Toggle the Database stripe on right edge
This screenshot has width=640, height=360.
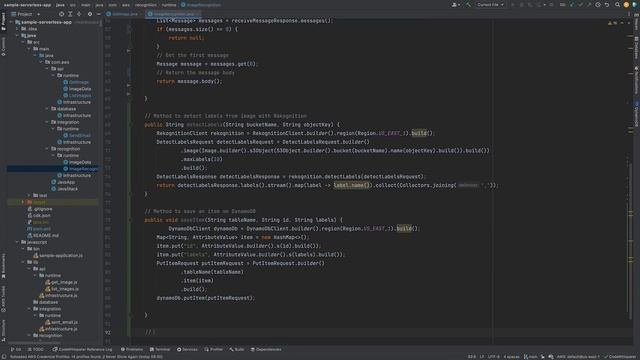click(636, 47)
